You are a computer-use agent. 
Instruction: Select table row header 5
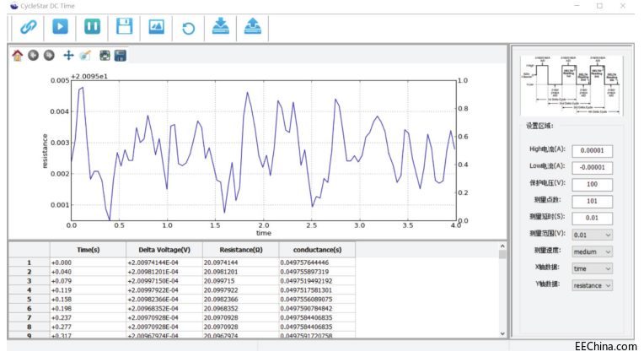tap(30, 299)
